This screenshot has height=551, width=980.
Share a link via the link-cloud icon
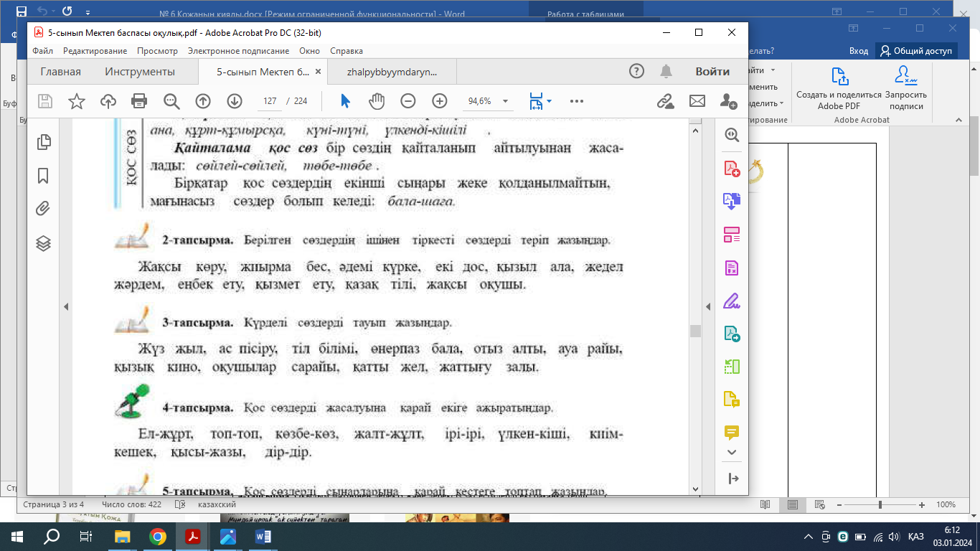(666, 101)
